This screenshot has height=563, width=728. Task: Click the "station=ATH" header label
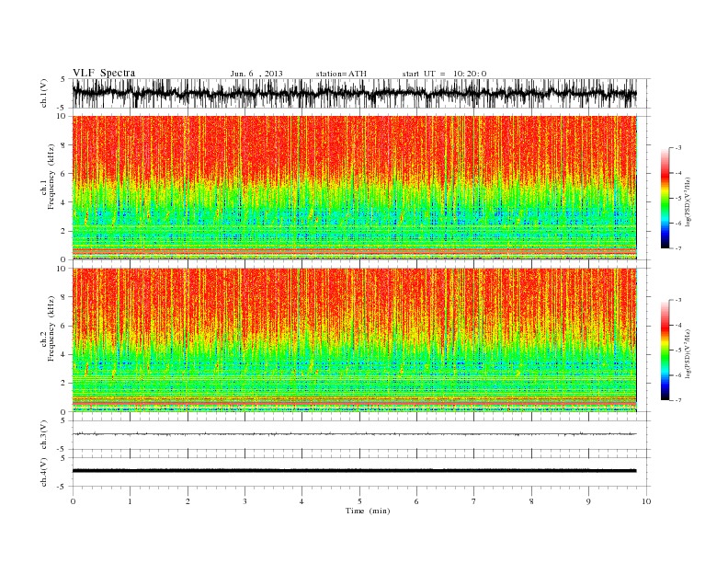click(x=341, y=74)
